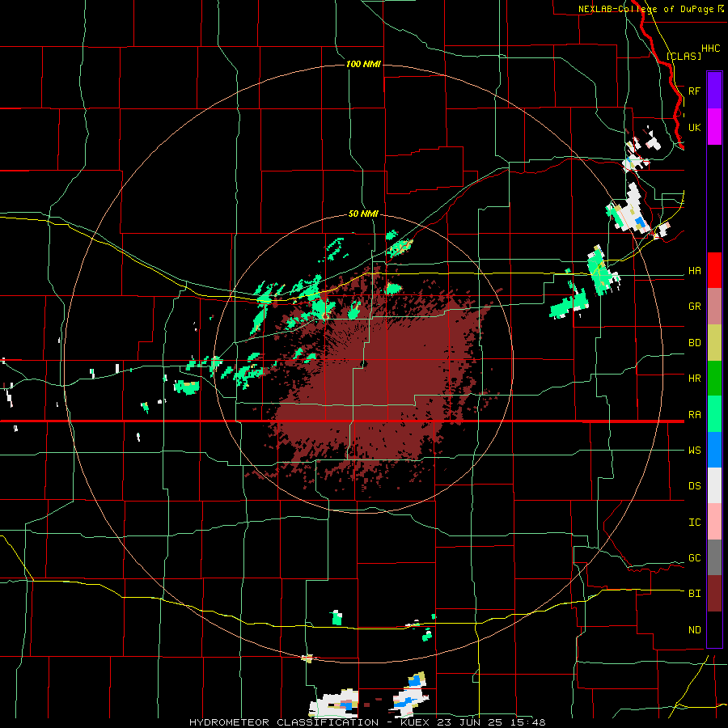Click the WS blue legend swatch
This screenshot has width=728, height=728.
point(714,450)
